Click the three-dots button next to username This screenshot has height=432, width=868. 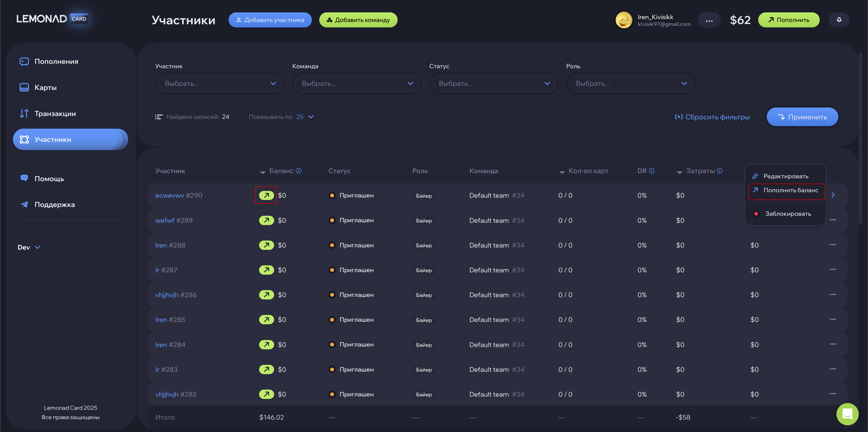[x=709, y=20]
